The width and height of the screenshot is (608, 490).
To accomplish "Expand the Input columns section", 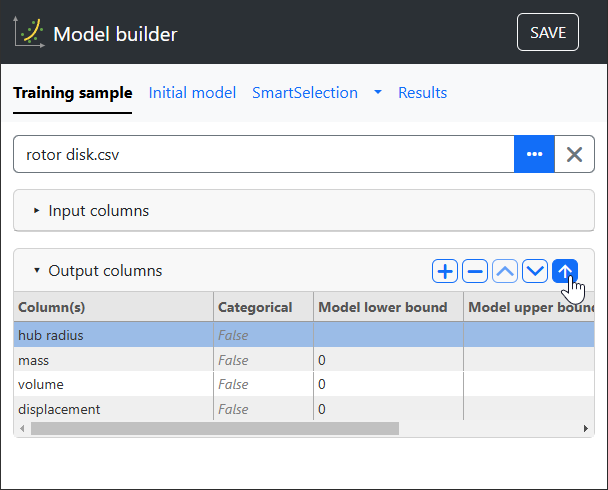I will (x=98, y=211).
